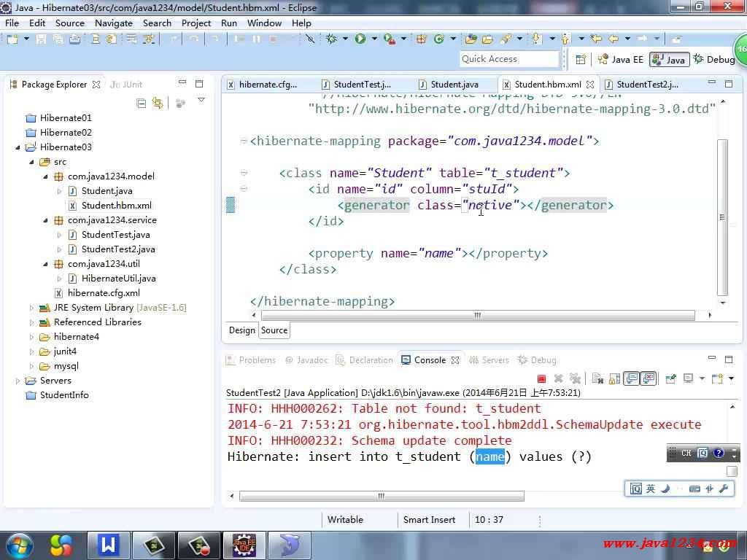The height and width of the screenshot is (560, 747).
Task: Collapse the class element fold marker in editor
Action: [244, 173]
